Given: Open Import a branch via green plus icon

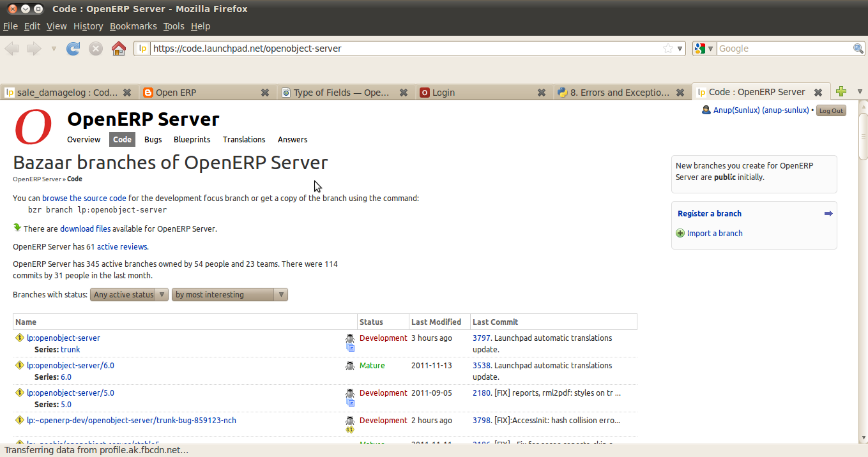Looking at the screenshot, I should tap(680, 233).
